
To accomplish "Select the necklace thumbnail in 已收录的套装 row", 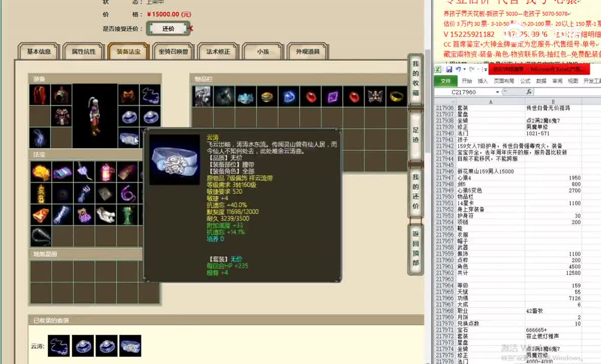I will coord(59,346).
